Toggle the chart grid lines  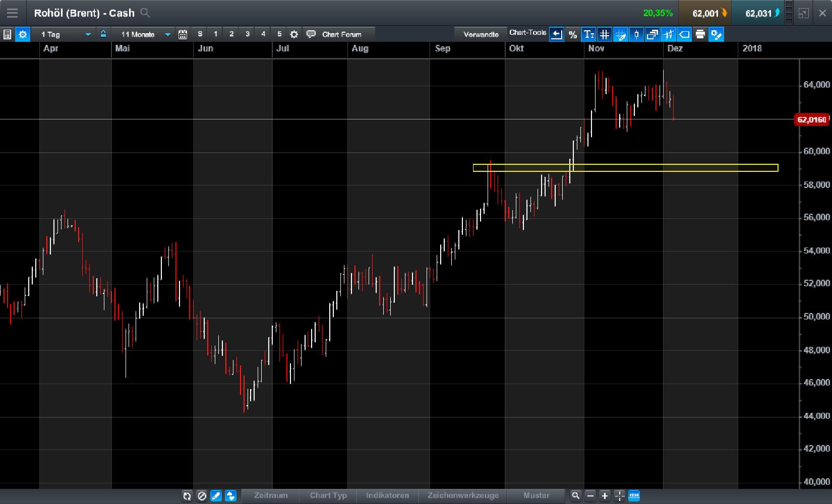(604, 34)
